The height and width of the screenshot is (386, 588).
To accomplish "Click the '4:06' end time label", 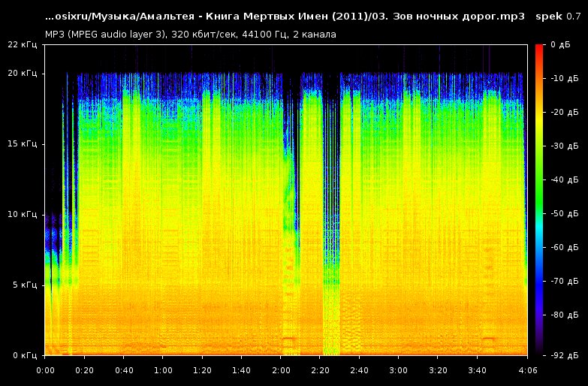I will (527, 371).
